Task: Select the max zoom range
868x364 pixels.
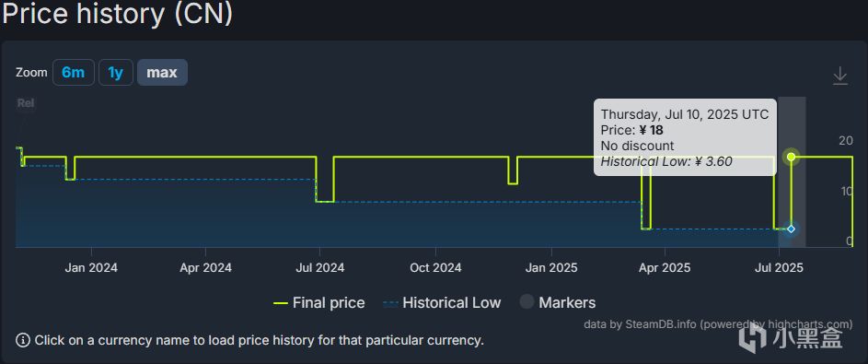Action: coord(162,73)
